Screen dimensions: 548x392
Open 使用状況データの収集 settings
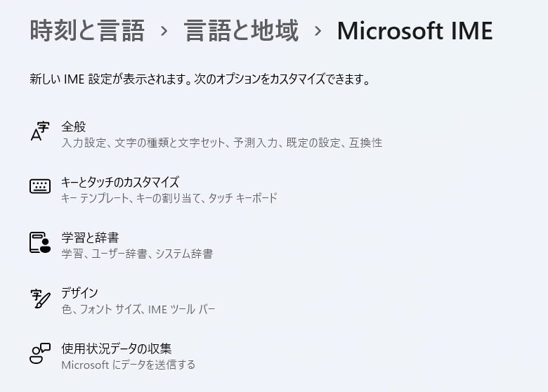(x=274, y=356)
